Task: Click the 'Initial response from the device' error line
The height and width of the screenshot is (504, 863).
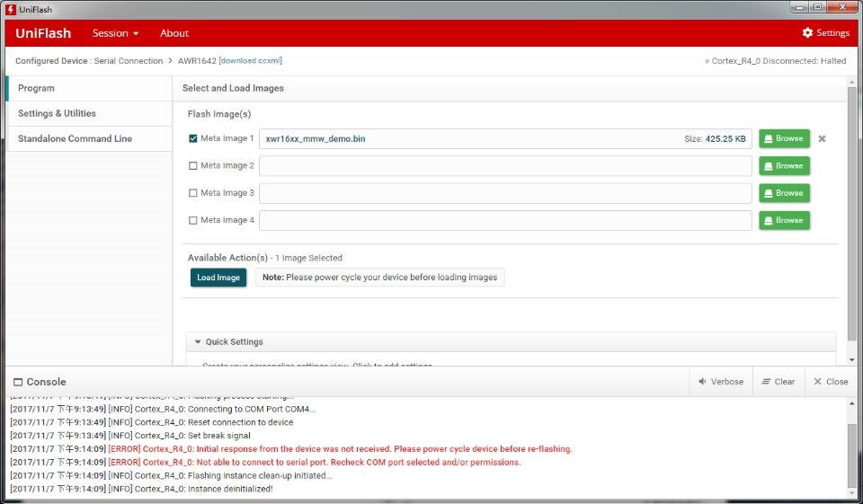Action: 291,449
